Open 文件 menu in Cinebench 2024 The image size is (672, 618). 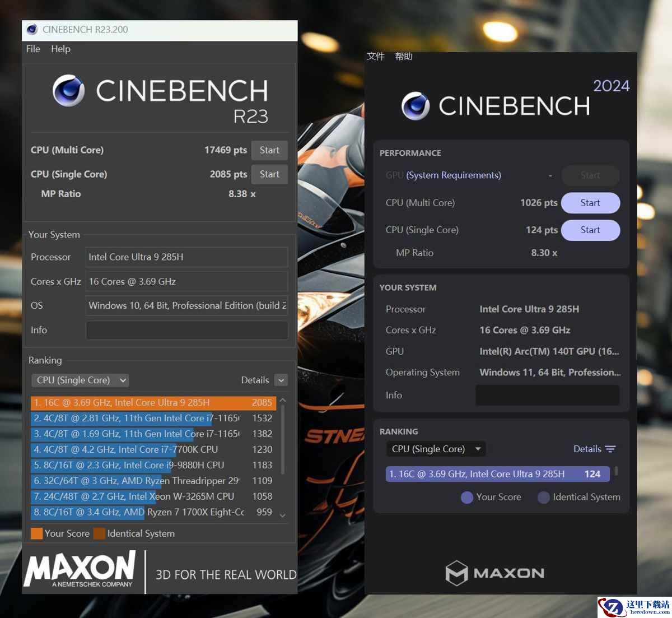376,56
